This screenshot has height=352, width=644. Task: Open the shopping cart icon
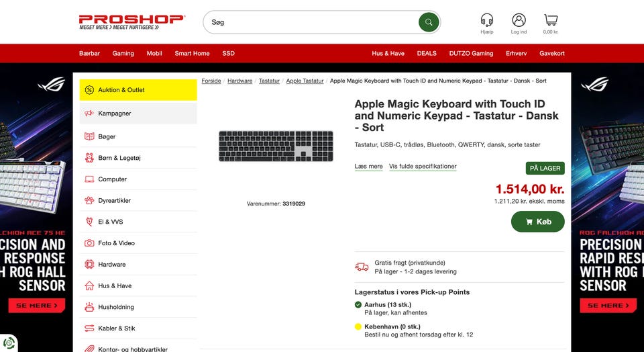coord(551,19)
